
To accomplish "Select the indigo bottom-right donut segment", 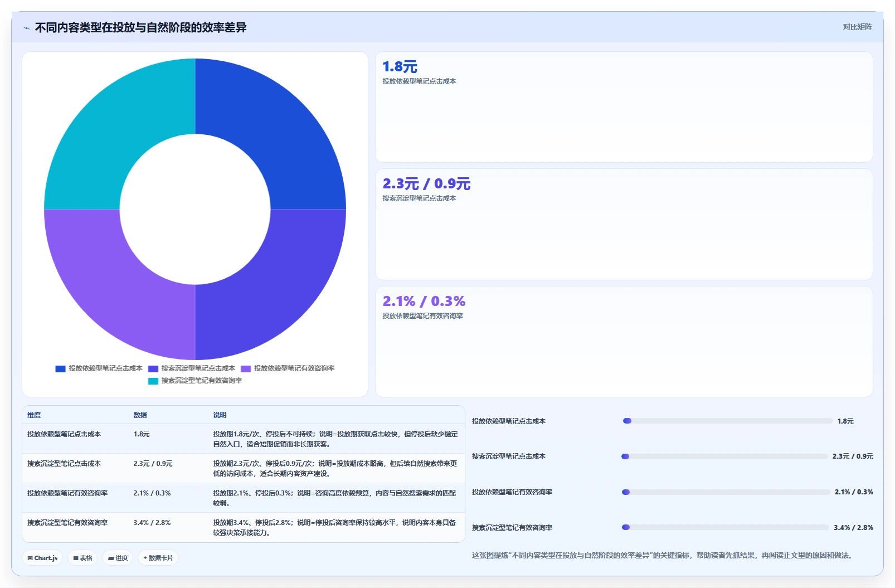I will point(279,293).
